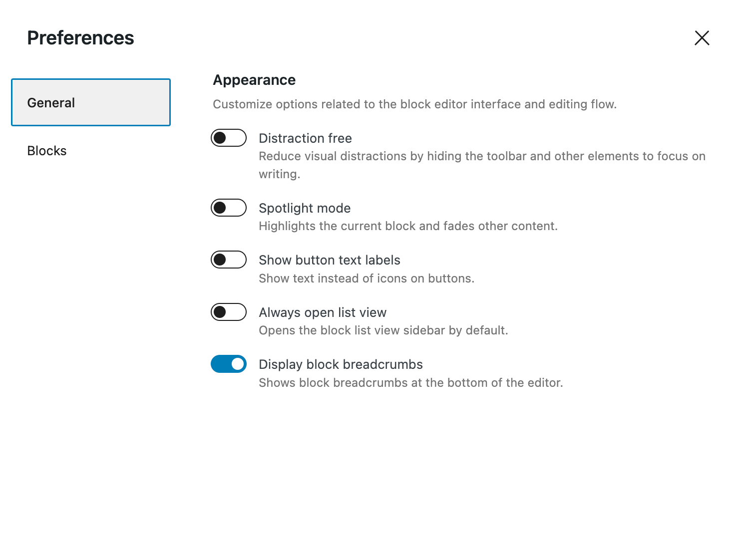This screenshot has width=740, height=560.
Task: Re-enable Display block breadcrumbs toggle
Action: [x=229, y=364]
